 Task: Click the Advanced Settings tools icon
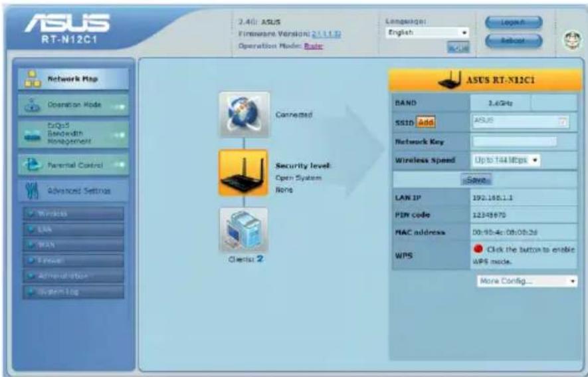pyautogui.click(x=32, y=191)
